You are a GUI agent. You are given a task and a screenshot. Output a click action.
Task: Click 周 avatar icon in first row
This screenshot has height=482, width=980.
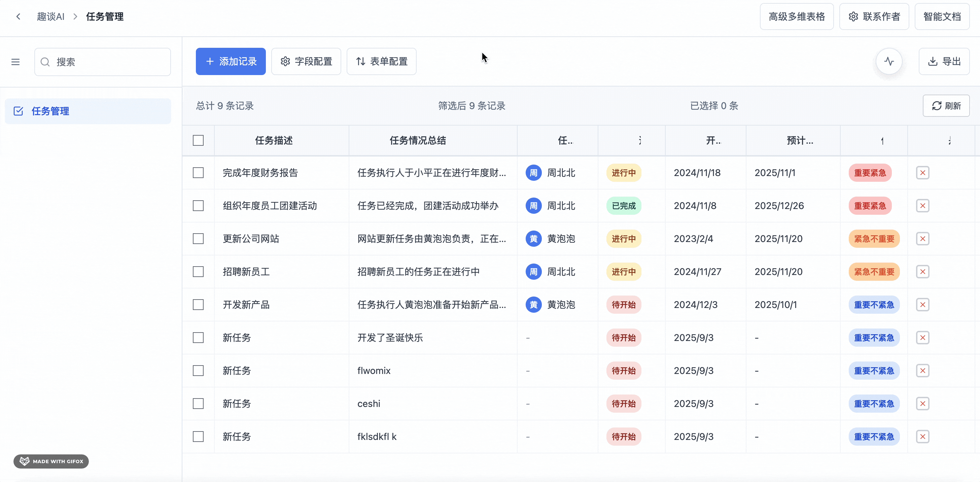coord(533,173)
